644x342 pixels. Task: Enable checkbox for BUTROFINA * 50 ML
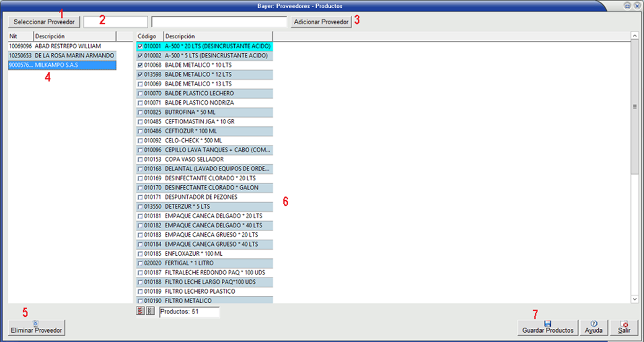pyautogui.click(x=140, y=113)
